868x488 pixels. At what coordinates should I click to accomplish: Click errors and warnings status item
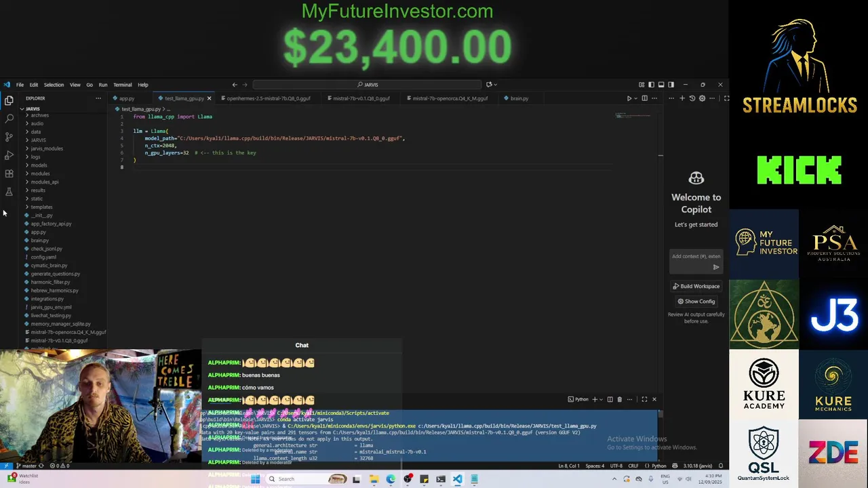tap(58, 466)
